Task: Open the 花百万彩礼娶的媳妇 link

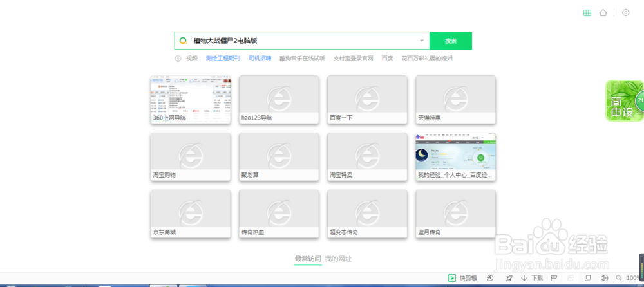Action: point(427,59)
